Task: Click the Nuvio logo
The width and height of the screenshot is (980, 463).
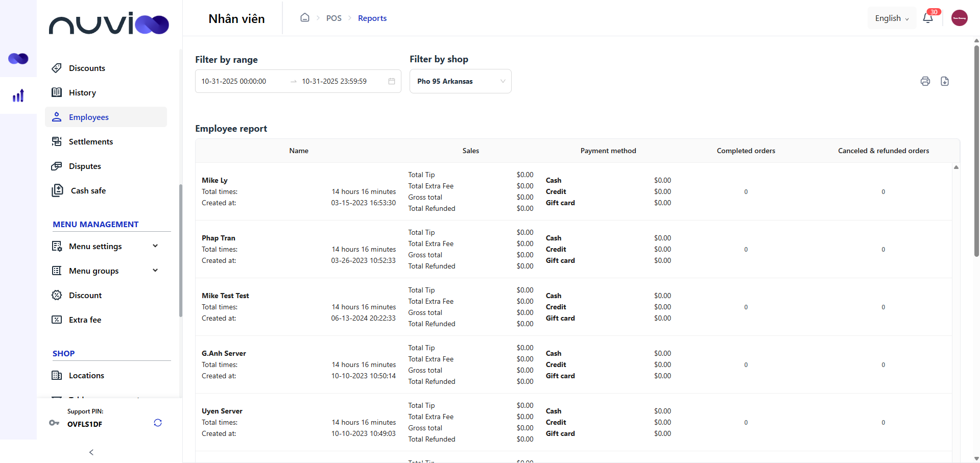Action: tap(109, 23)
